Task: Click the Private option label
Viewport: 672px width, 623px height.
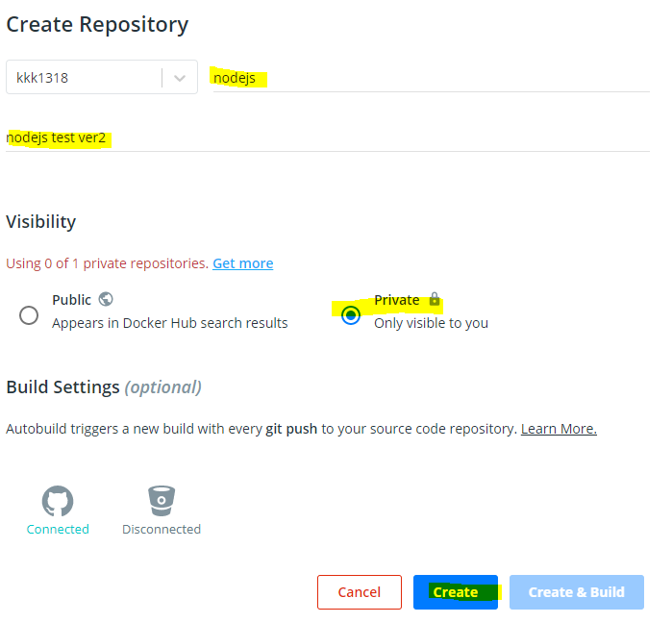Action: 396,300
